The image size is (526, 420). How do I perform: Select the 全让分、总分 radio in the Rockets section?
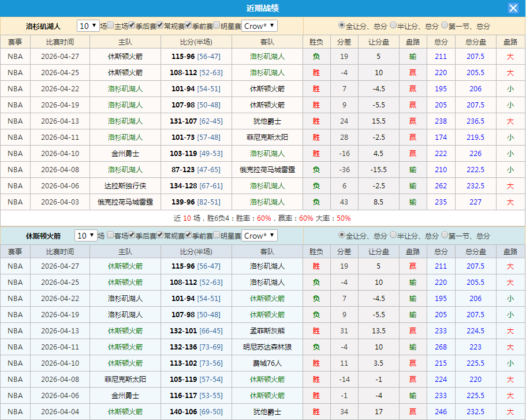(x=342, y=235)
